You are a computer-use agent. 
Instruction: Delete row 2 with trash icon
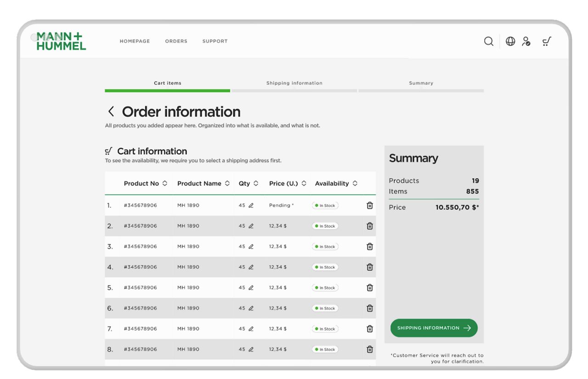370,226
